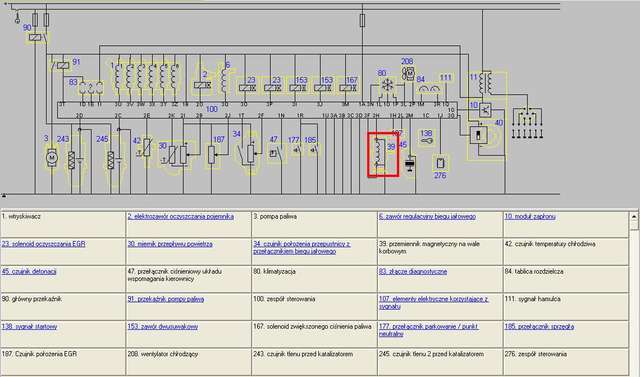Click the table cell 100. zespół sterowania

[314, 306]
